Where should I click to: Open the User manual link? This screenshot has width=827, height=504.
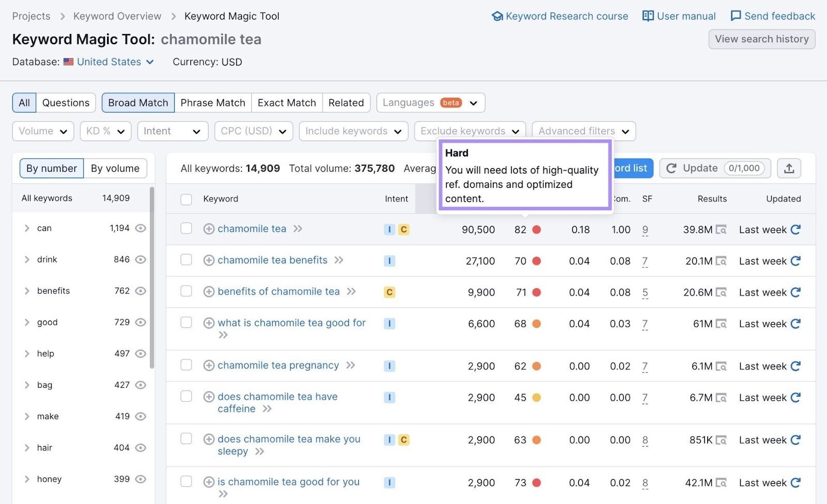coord(679,16)
